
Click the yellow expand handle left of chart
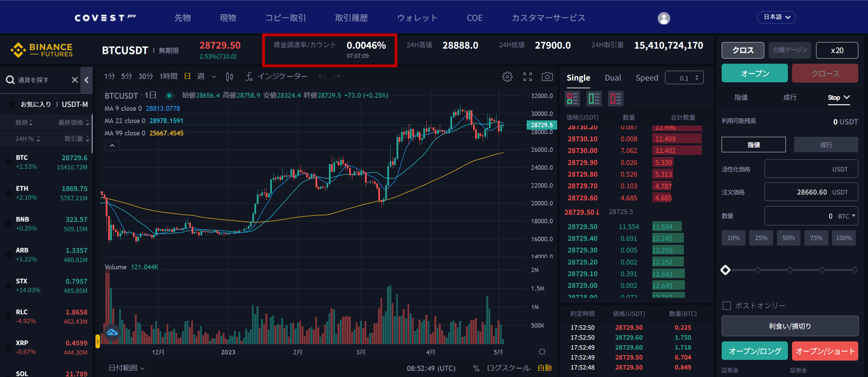tap(97, 342)
